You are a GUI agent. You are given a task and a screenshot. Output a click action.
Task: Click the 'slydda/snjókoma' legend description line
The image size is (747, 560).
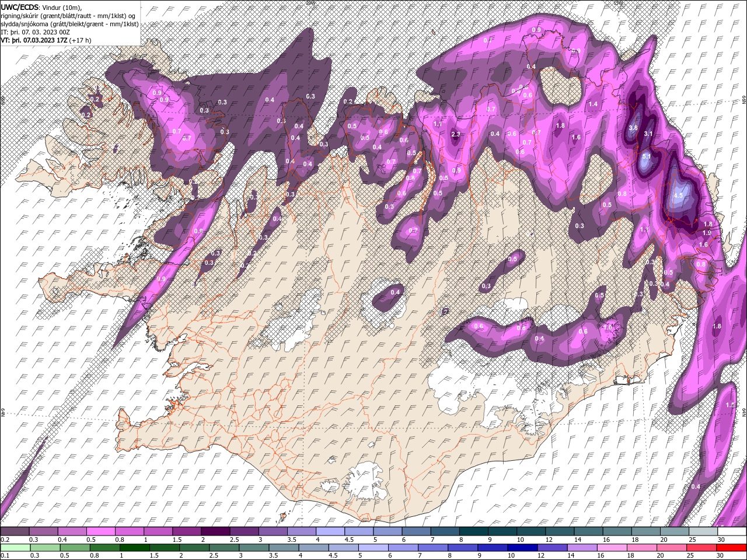click(x=69, y=24)
